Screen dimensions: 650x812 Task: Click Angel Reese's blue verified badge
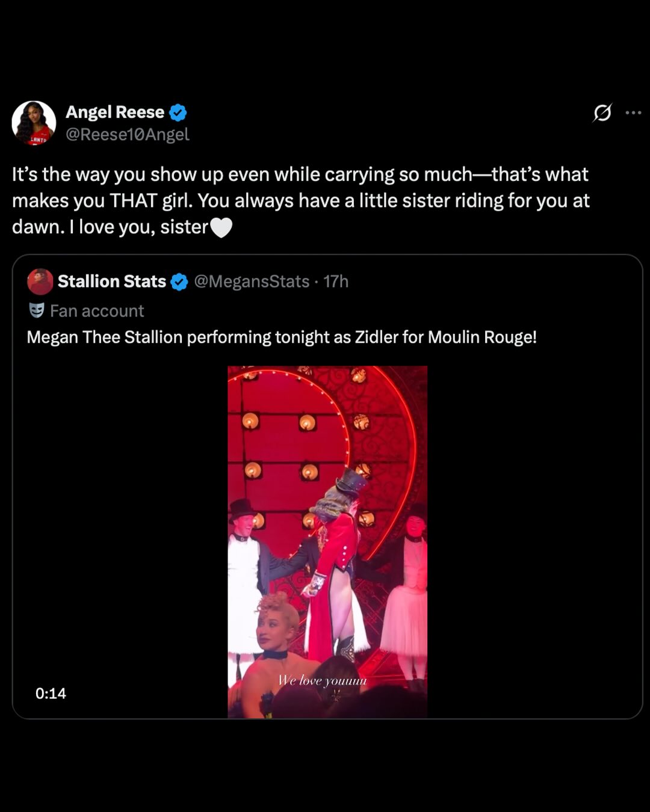[178, 112]
